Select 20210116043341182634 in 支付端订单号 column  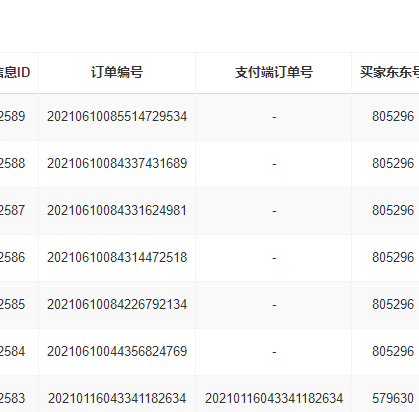click(274, 398)
